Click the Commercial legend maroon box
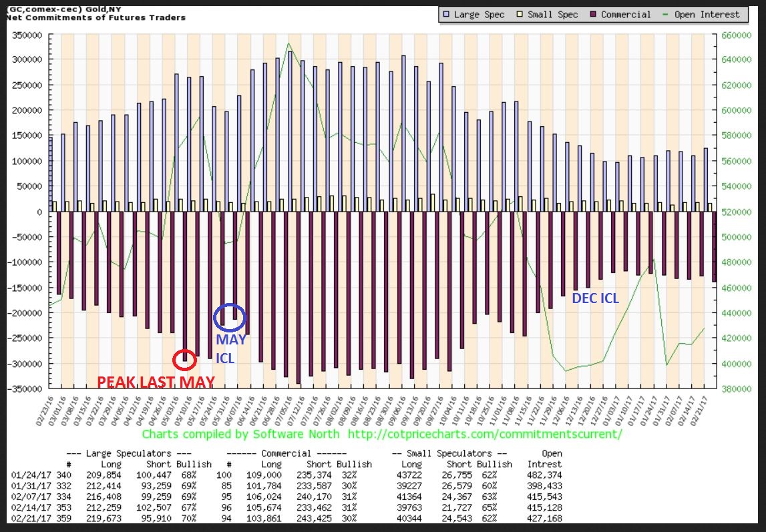Screen dimensions: 766x532 point(592,15)
